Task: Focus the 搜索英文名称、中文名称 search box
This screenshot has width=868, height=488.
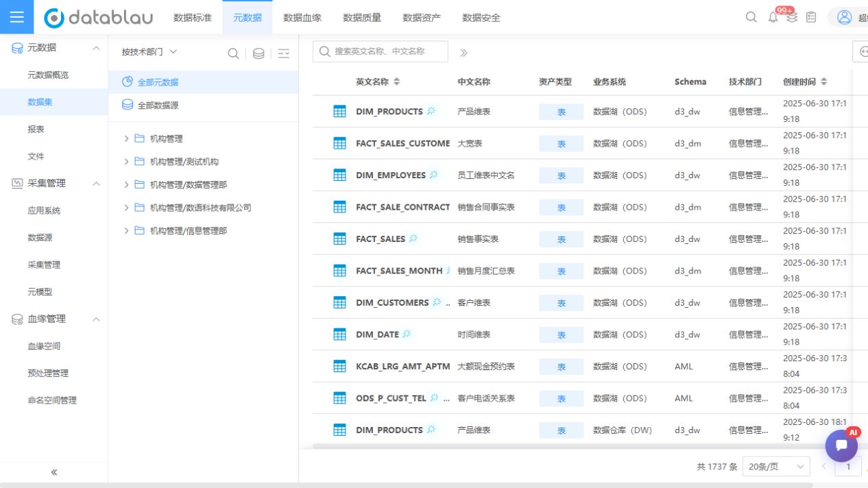Action: (x=380, y=51)
